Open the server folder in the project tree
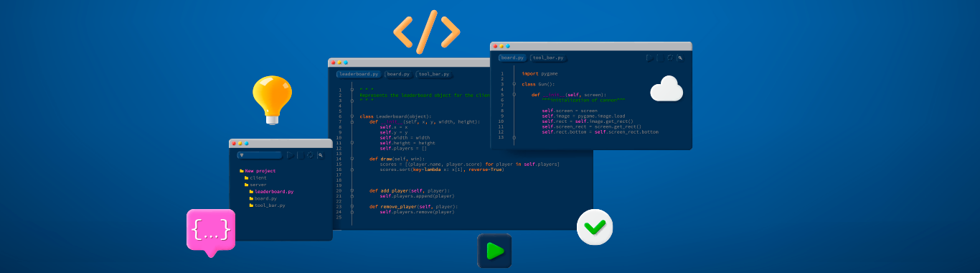The image size is (980, 273). click(255, 185)
